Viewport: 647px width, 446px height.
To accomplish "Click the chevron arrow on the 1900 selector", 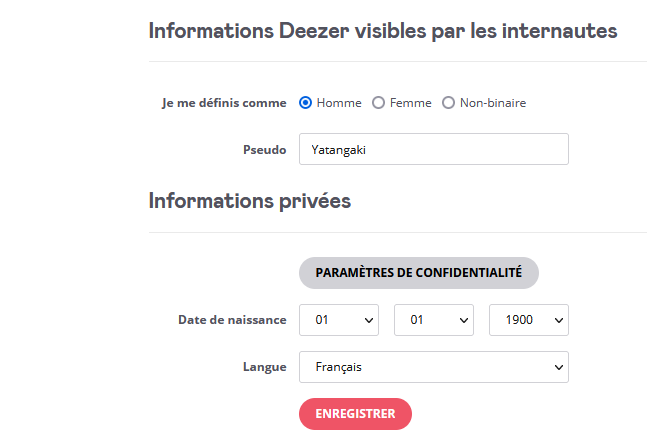I will tap(558, 320).
